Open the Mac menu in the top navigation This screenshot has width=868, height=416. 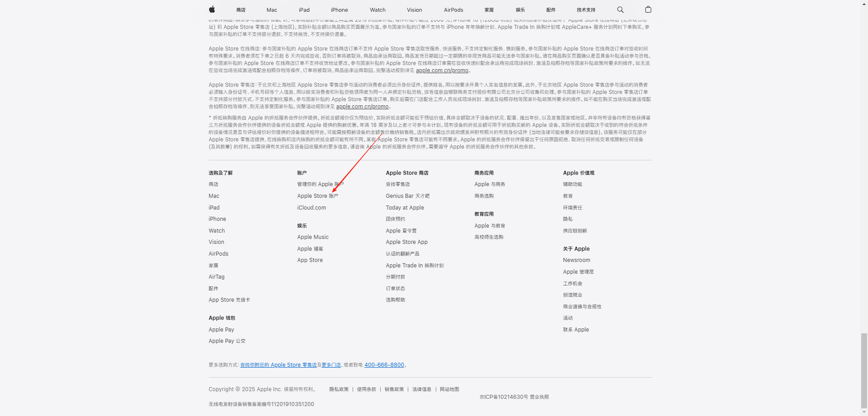[272, 10]
